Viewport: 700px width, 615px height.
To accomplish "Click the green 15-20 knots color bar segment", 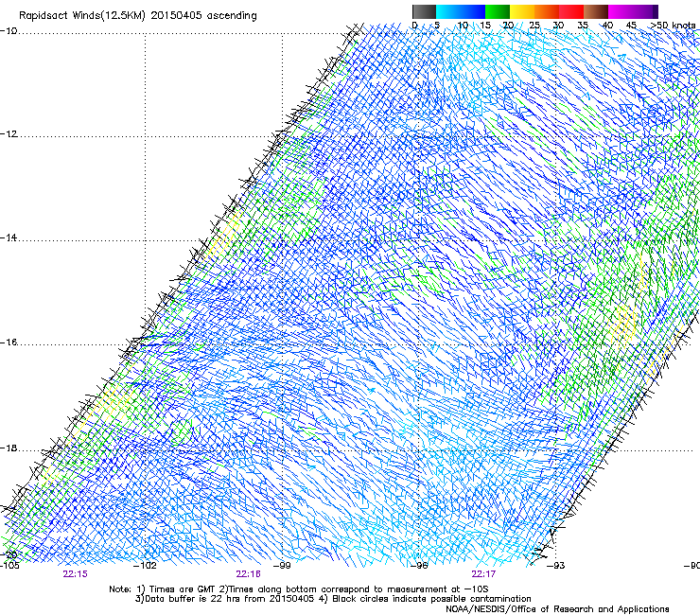I will [498, 11].
